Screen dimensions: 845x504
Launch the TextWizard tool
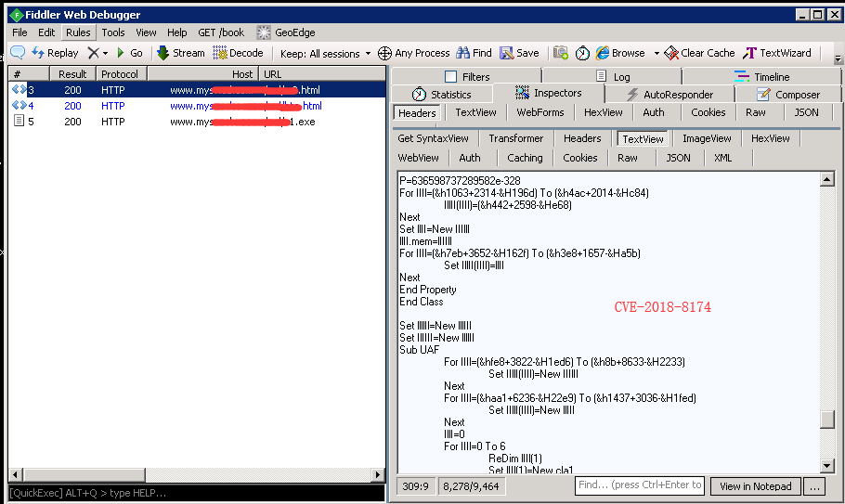click(749, 53)
